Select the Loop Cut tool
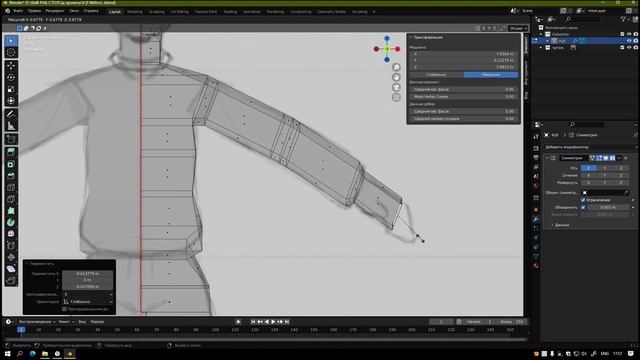Screen dimensions: 640x360 coord(11,188)
